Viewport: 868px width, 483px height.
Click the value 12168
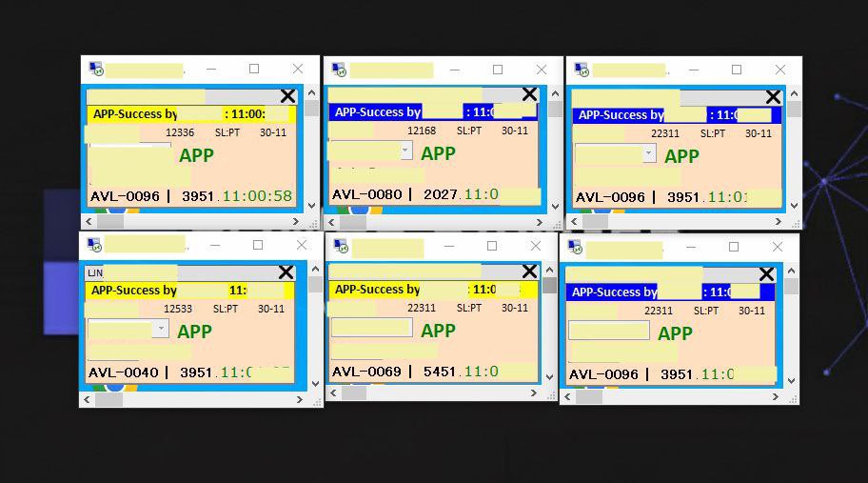click(422, 131)
